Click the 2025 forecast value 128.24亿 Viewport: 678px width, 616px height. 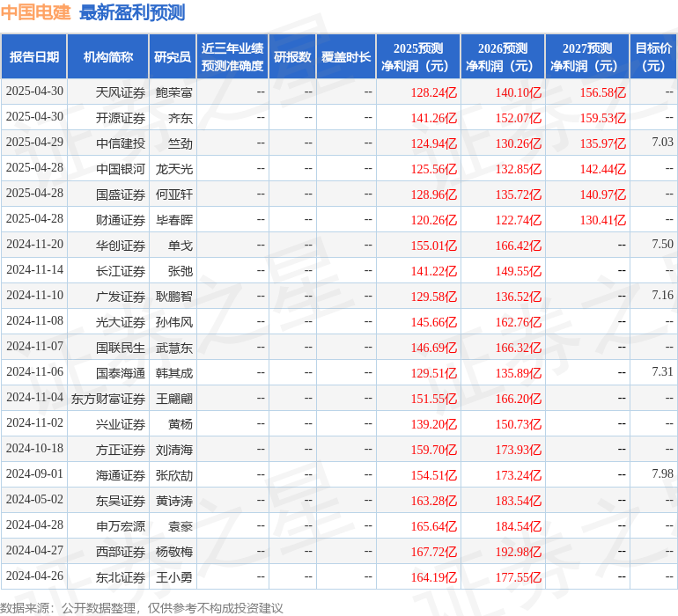click(x=434, y=92)
